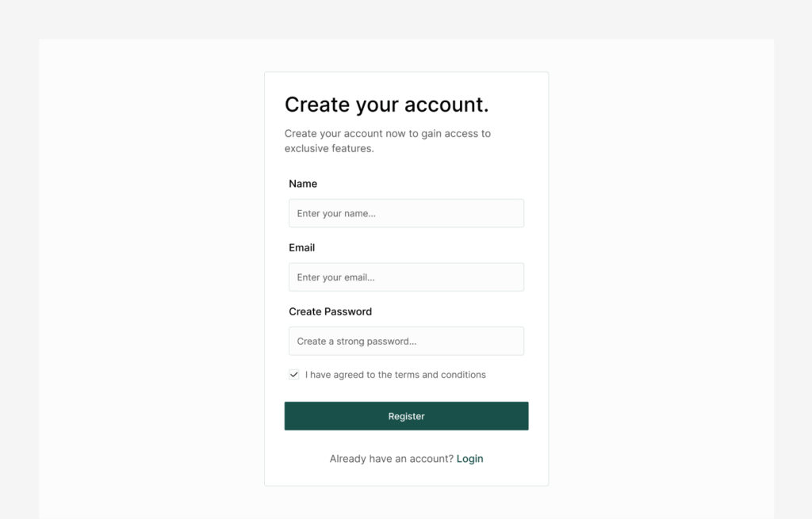812x519 pixels.
Task: Click the "Enter your email..." placeholder text
Action: click(x=335, y=277)
